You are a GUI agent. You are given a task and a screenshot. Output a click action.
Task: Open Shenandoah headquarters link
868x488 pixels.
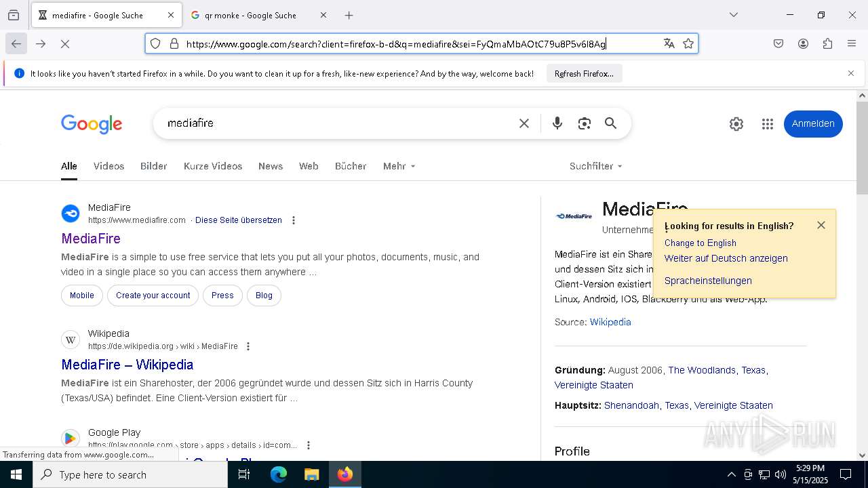click(x=631, y=405)
